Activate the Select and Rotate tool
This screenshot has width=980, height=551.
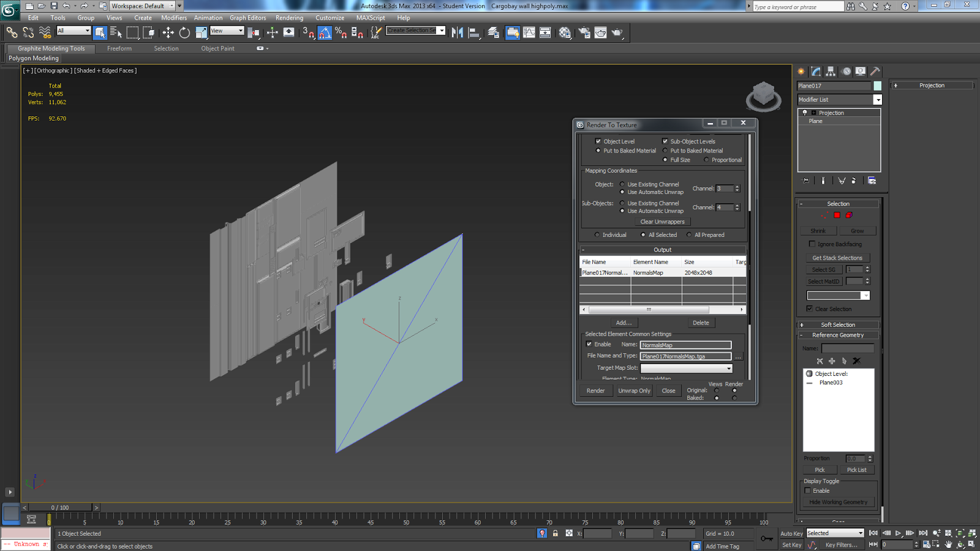[184, 32]
